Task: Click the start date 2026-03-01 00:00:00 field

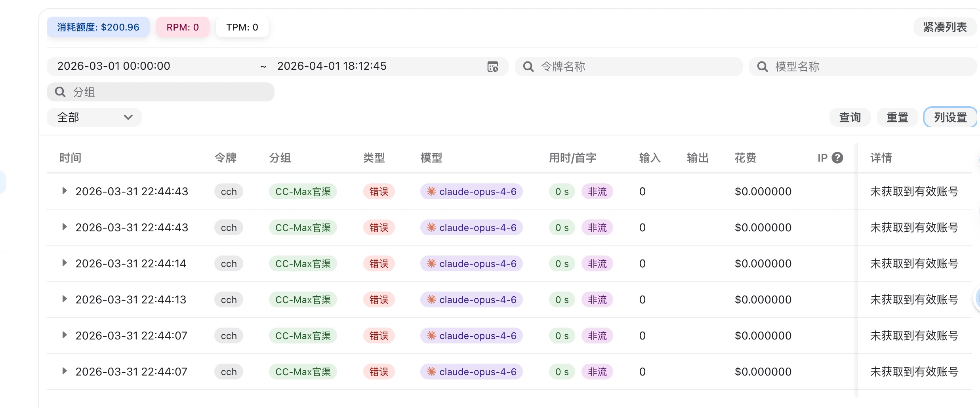Action: click(114, 66)
